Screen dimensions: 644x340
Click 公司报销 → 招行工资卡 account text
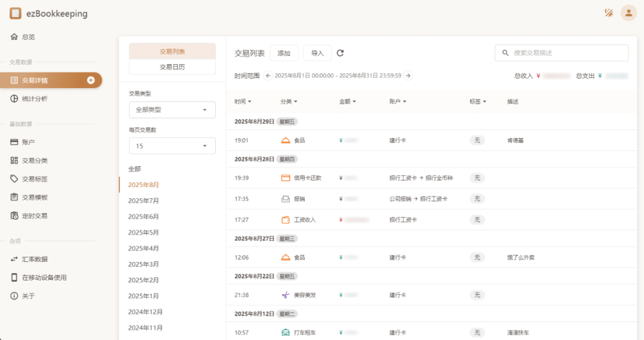[x=418, y=199]
